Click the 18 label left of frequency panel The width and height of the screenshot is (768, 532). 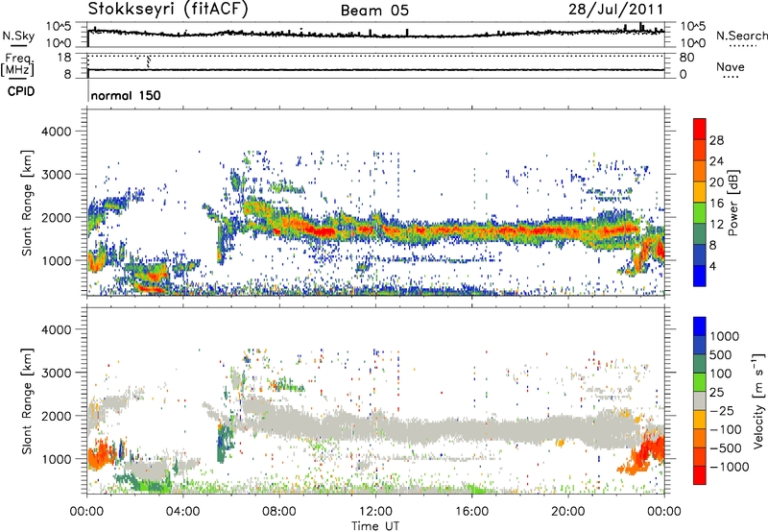tap(64, 58)
